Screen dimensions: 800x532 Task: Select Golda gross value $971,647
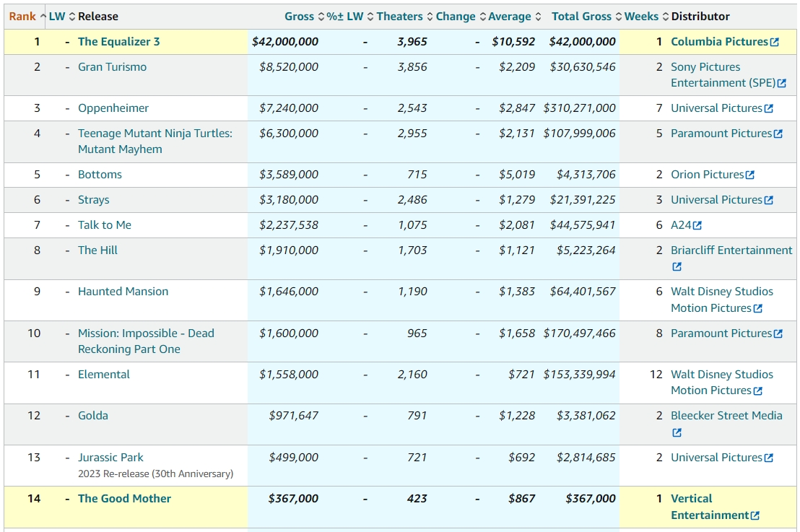pyautogui.click(x=293, y=416)
